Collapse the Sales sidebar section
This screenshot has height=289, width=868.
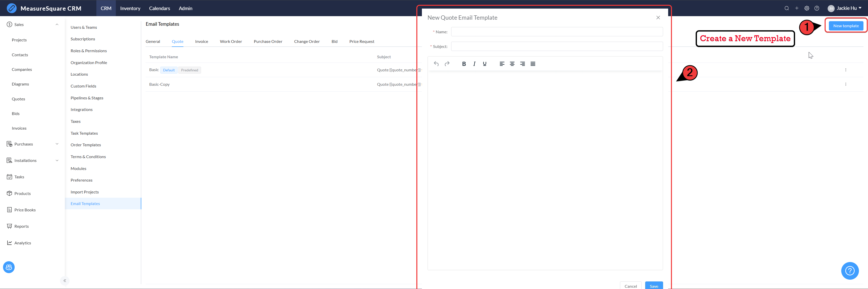coord(57,25)
